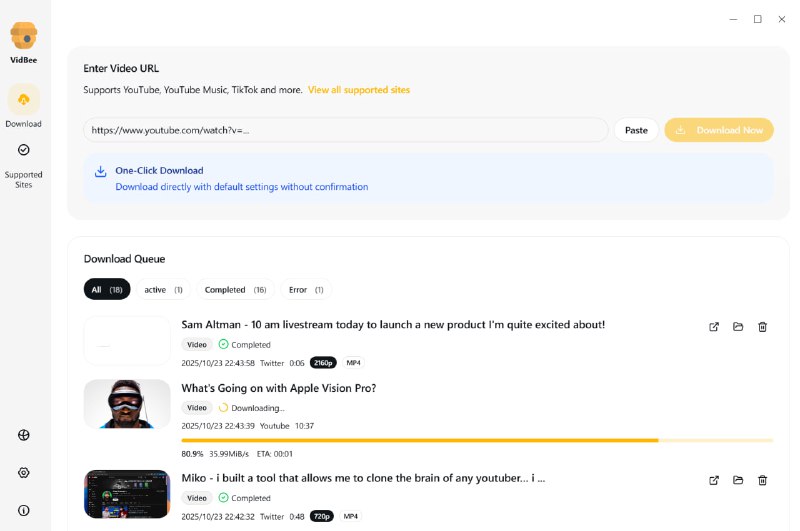
Task: Click the info icon in sidebar
Action: click(24, 510)
